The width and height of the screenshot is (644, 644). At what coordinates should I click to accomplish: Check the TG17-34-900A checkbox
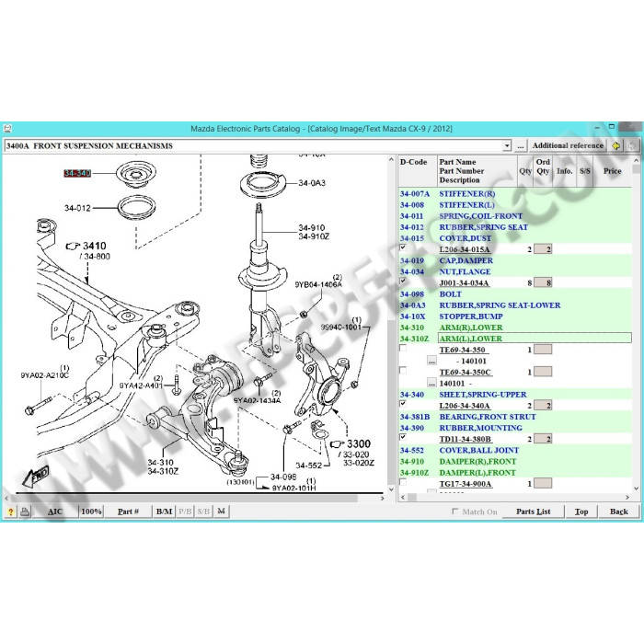click(403, 482)
